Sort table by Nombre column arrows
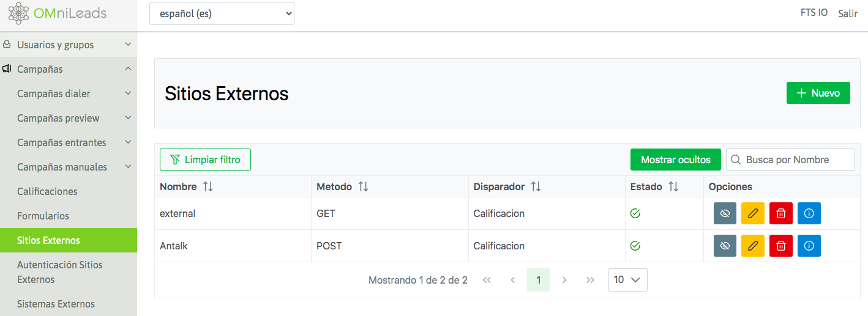The width and height of the screenshot is (868, 316). coord(208,187)
